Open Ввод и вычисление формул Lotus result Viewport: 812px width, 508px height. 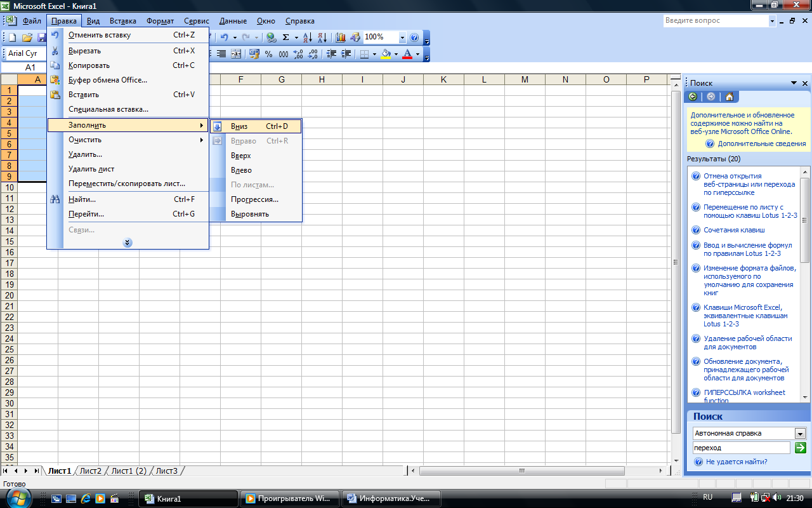[x=748, y=249]
